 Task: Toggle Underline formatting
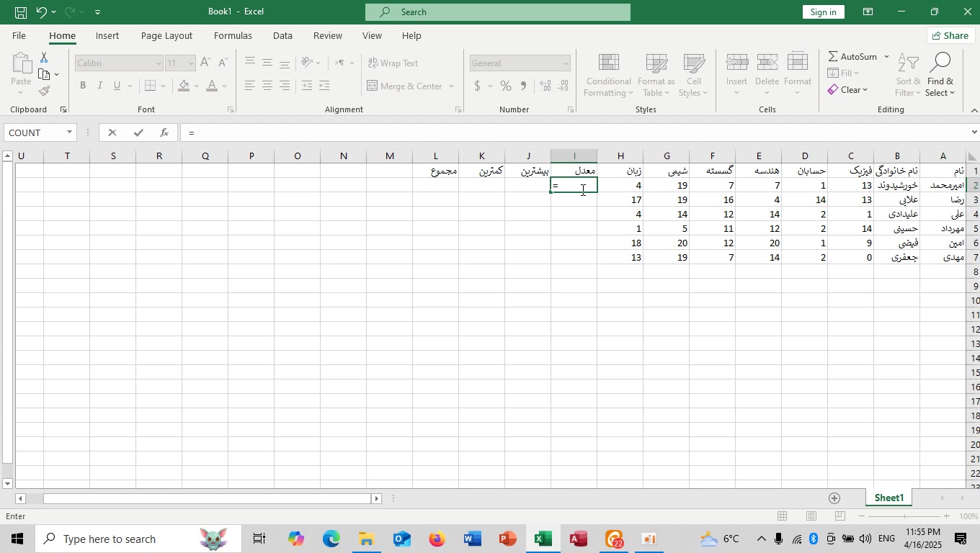tap(117, 86)
